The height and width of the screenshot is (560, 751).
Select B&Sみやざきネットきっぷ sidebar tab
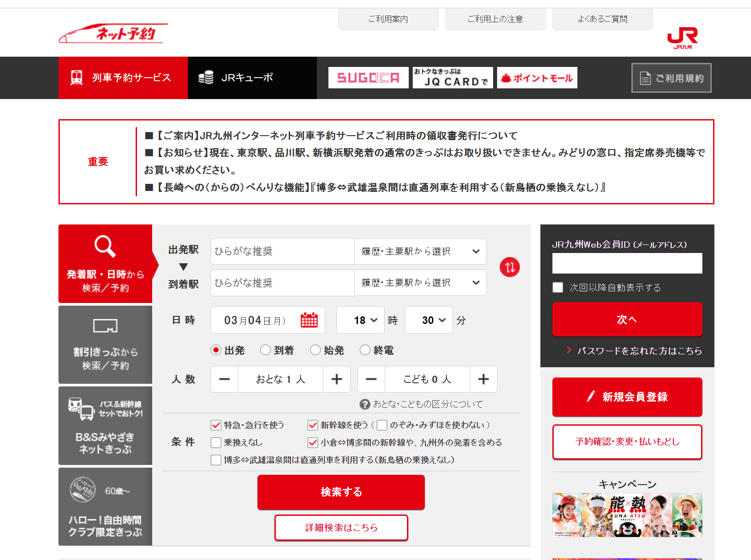tap(105, 426)
